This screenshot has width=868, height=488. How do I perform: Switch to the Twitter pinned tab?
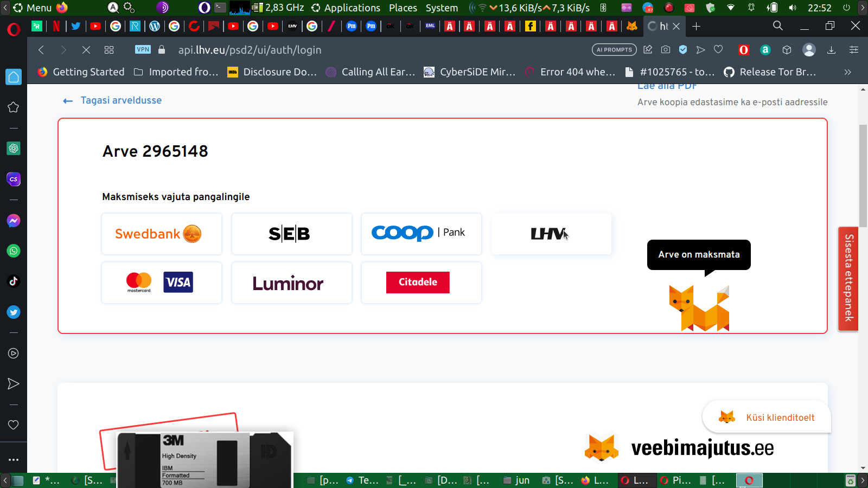(76, 26)
